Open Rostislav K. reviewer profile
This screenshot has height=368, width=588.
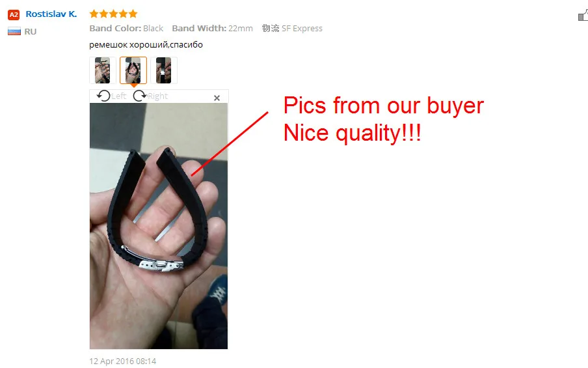point(51,14)
